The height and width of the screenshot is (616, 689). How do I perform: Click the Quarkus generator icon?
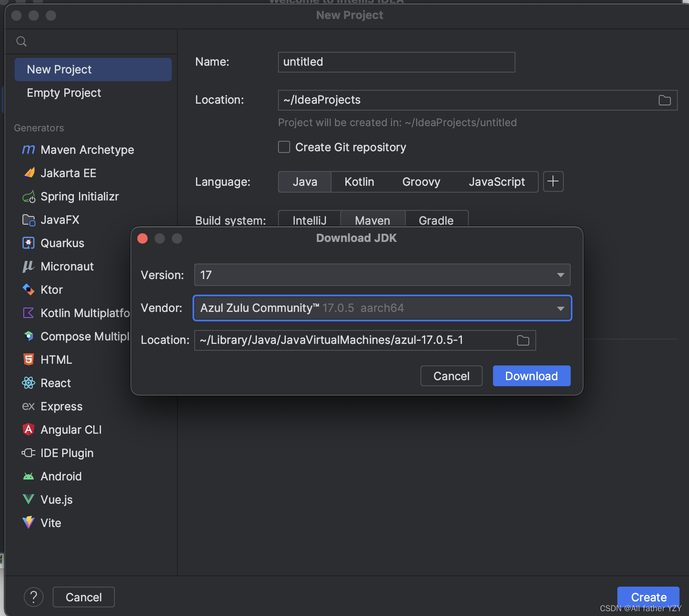[28, 243]
